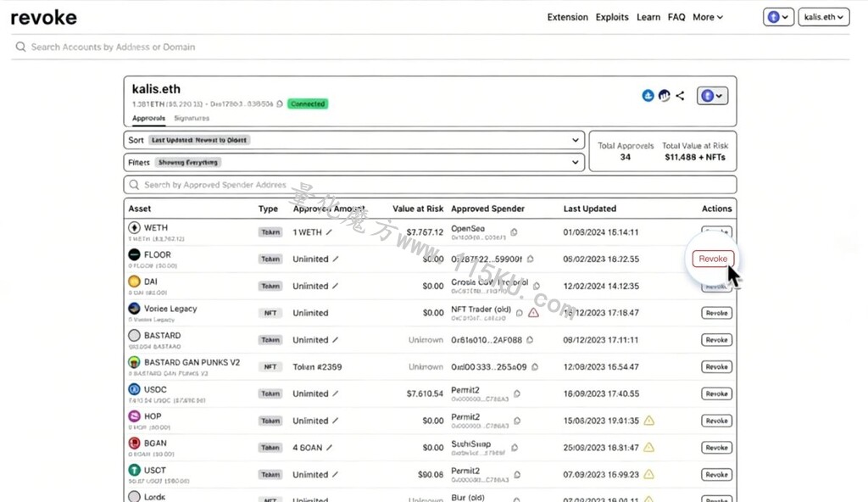Edit USDC Unlimited amount with pencil icon

[336, 393]
